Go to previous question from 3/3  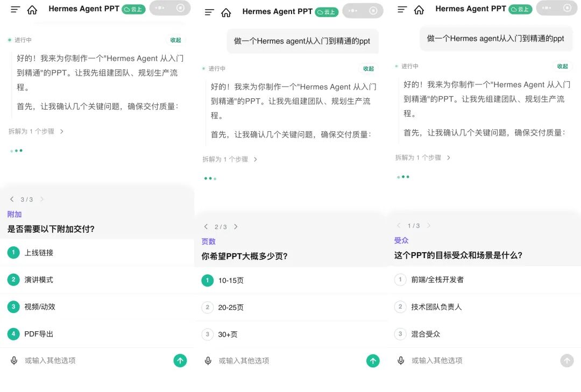point(12,199)
